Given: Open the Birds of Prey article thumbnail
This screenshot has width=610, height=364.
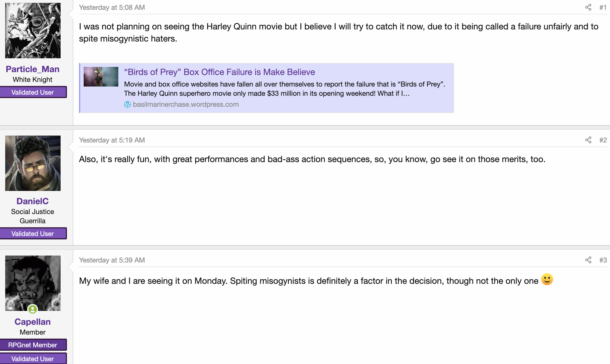Looking at the screenshot, I should coord(101,77).
